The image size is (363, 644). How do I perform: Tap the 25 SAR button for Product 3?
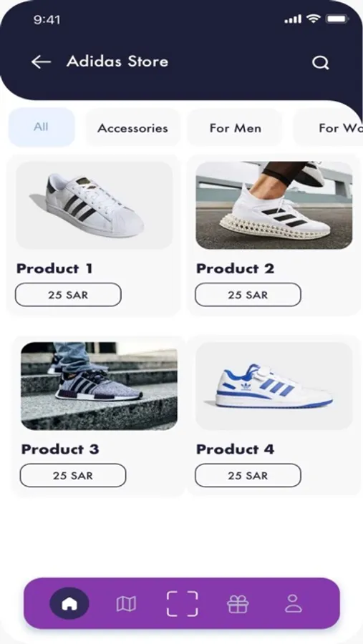[73, 475]
